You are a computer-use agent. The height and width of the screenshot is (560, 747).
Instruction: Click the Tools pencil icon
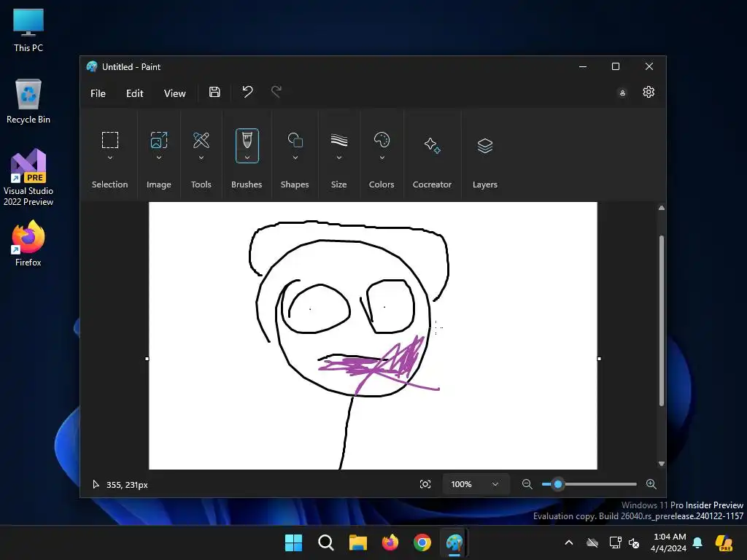pos(201,140)
